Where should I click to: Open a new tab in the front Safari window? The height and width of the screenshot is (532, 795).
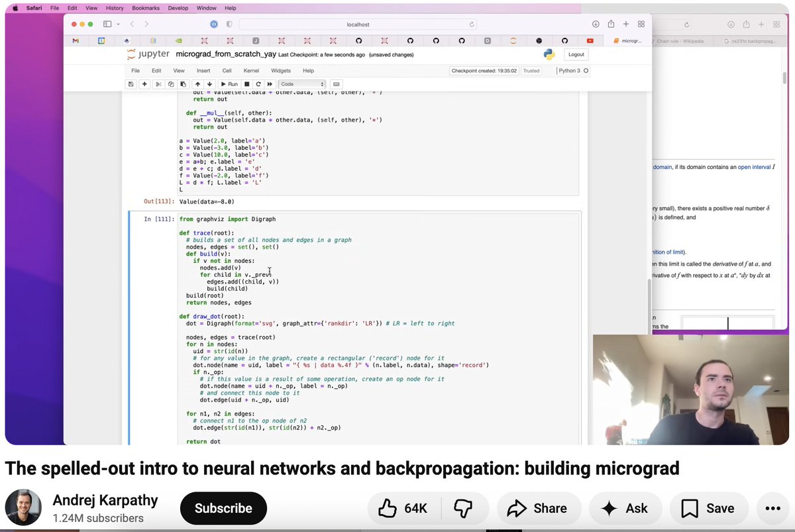tap(626, 24)
